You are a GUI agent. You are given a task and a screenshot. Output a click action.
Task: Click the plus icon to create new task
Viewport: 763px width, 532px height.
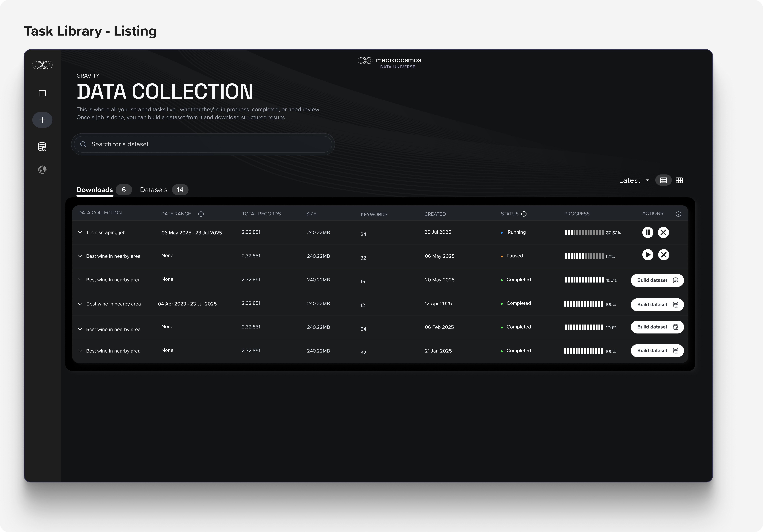(x=42, y=120)
